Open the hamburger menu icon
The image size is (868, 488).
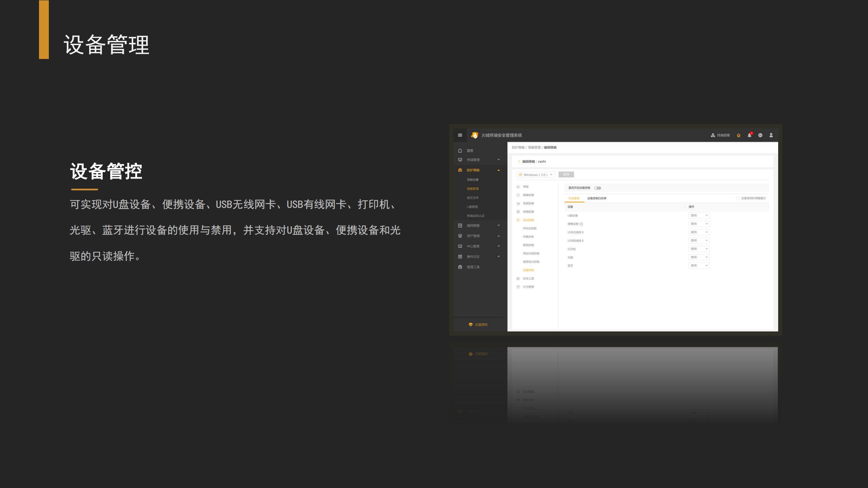460,135
